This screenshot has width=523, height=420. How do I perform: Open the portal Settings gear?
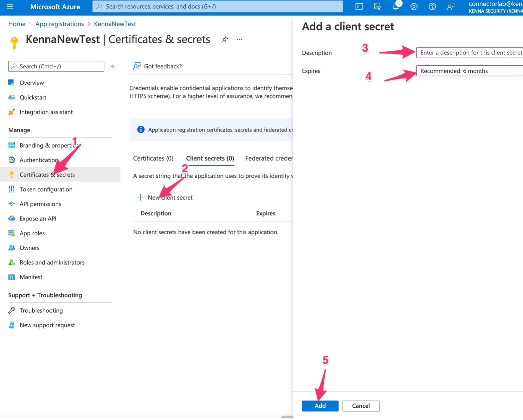click(x=414, y=6)
